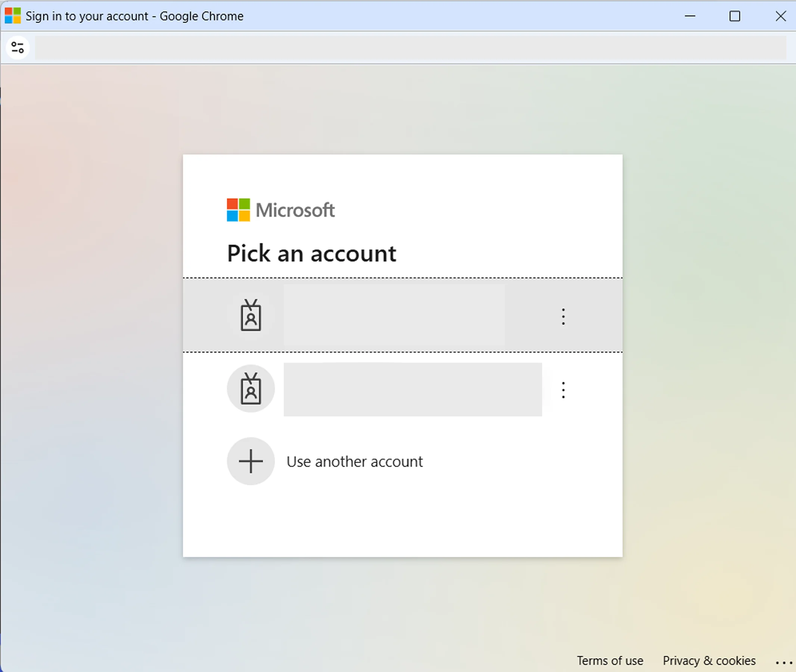The width and height of the screenshot is (796, 672).
Task: Select the second account badge icon
Action: click(x=251, y=388)
